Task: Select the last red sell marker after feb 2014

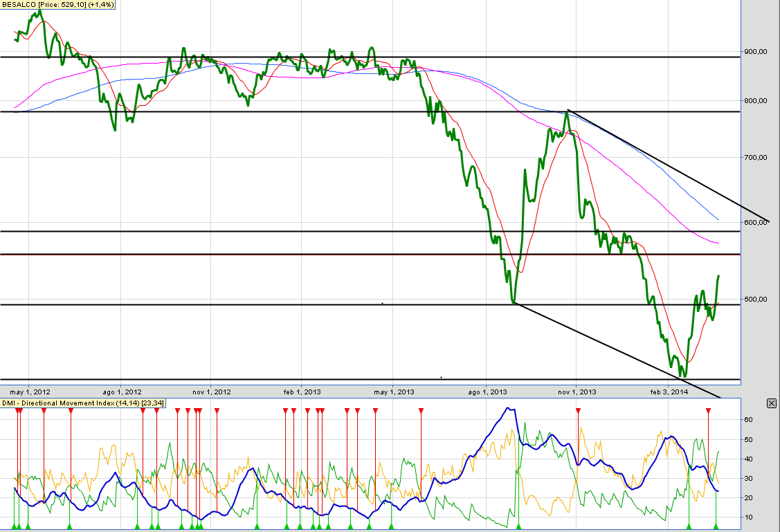Action: click(x=709, y=411)
